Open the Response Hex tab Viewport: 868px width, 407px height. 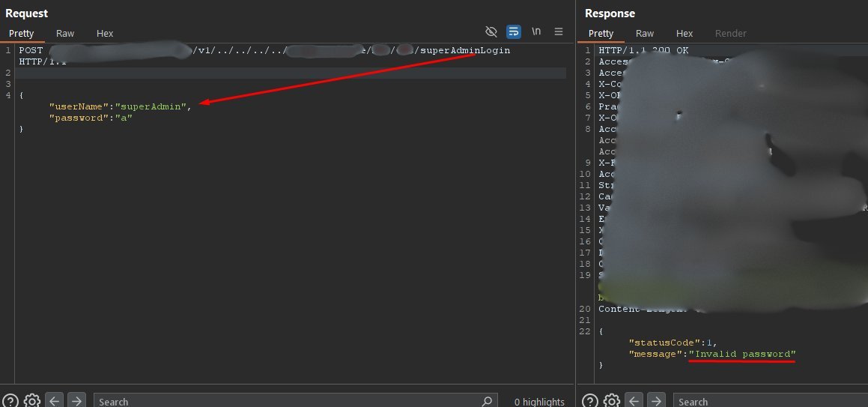pyautogui.click(x=685, y=33)
